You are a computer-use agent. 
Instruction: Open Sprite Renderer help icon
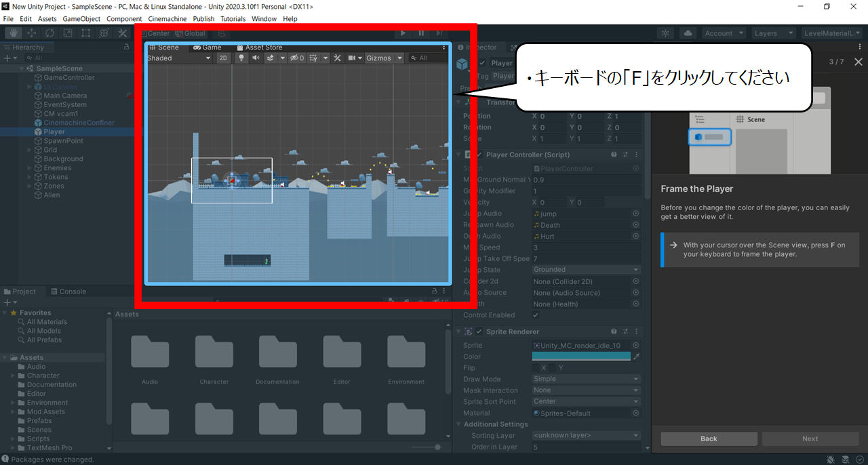point(614,331)
